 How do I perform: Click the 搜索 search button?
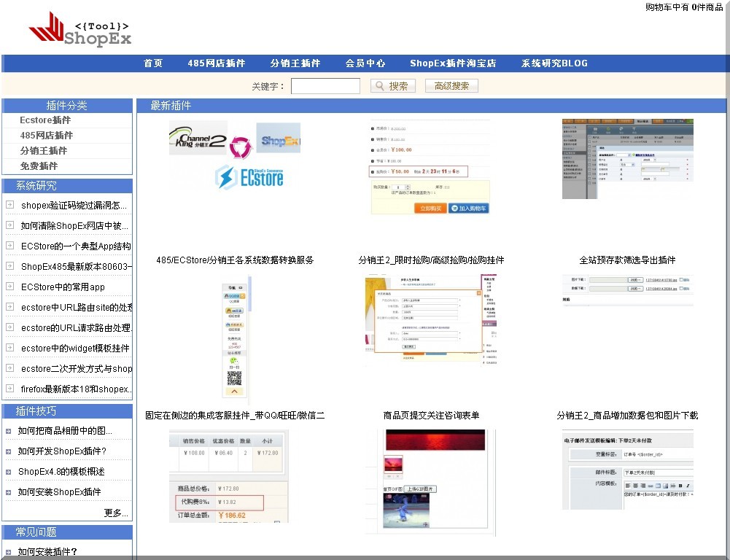[393, 86]
